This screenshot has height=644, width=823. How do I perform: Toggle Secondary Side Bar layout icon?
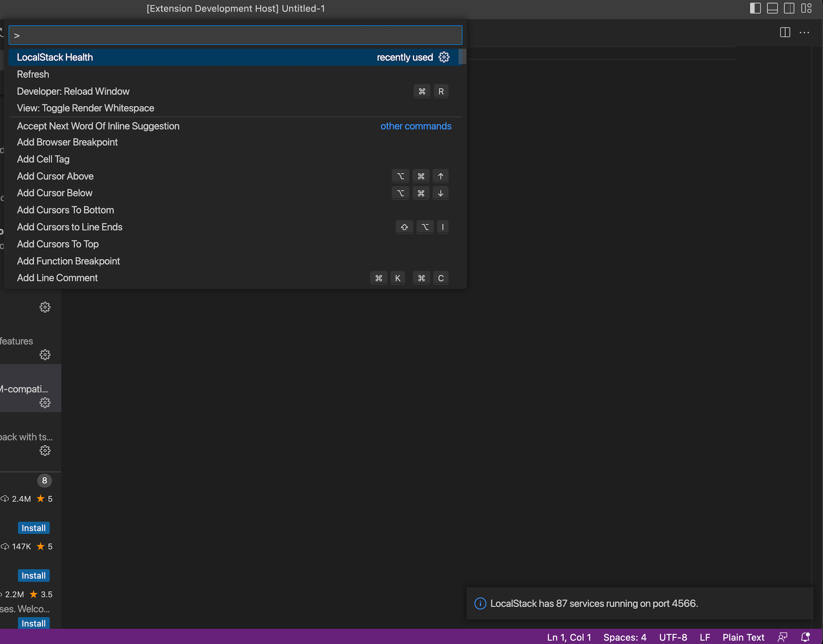(x=789, y=8)
